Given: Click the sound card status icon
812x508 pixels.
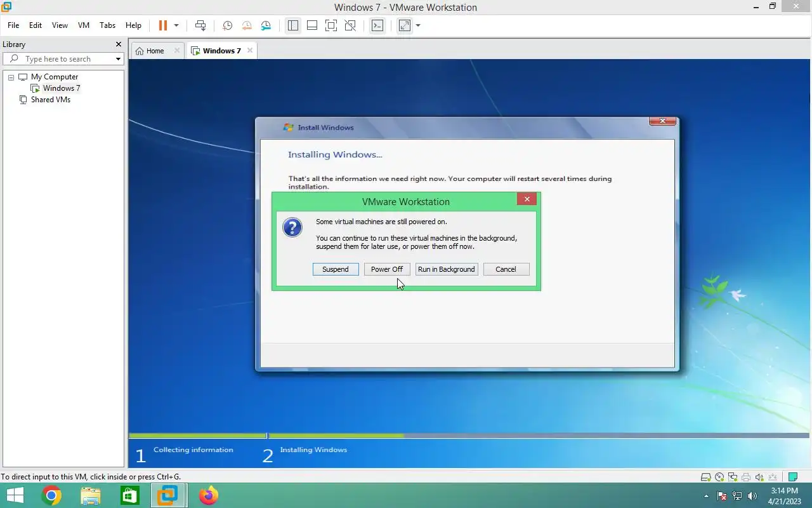Looking at the screenshot, I should 759,477.
